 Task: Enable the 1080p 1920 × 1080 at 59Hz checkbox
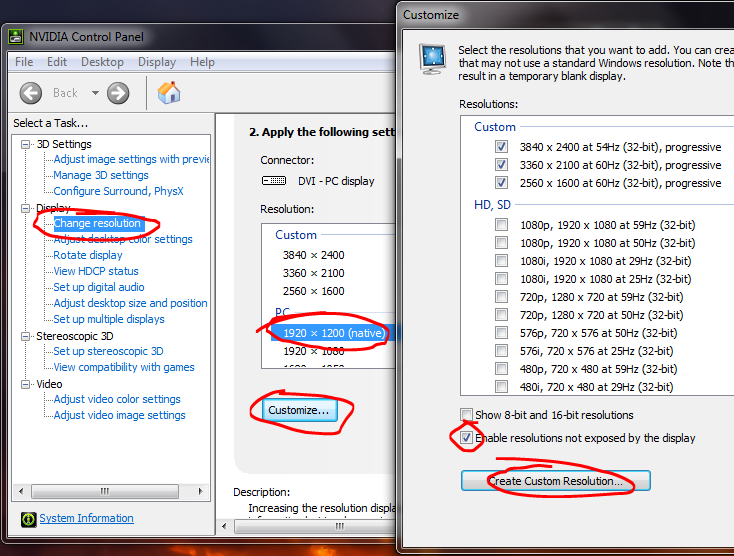[x=501, y=225]
